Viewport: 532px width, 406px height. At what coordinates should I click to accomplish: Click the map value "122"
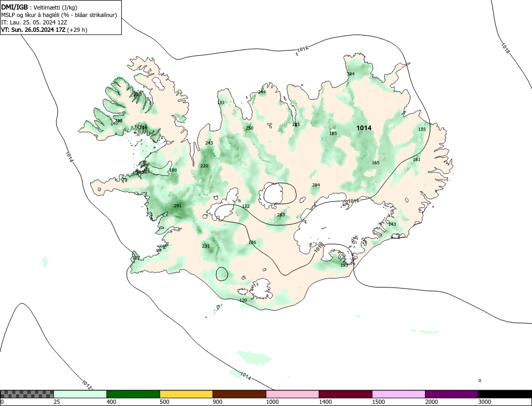point(246,206)
